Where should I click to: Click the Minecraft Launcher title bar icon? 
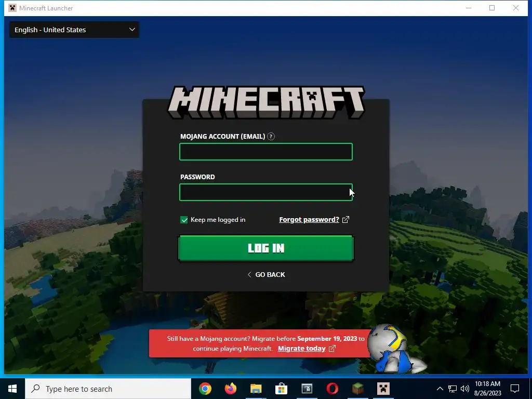coord(12,8)
